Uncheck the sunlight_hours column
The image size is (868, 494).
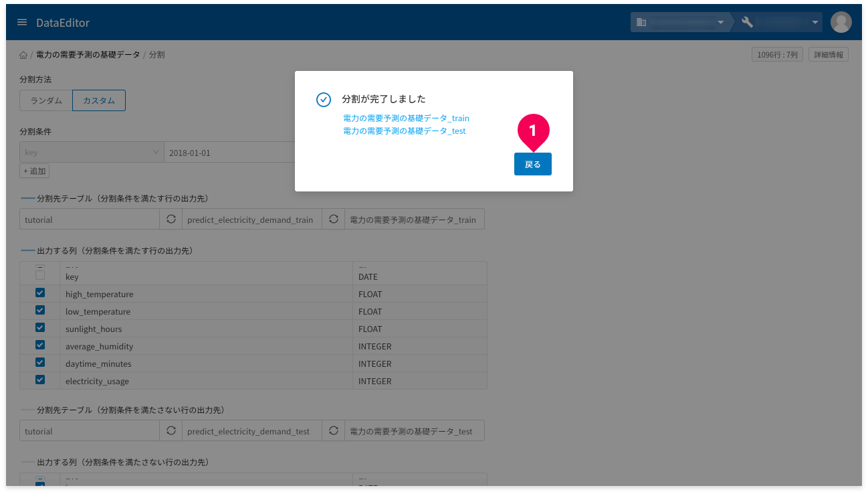click(x=40, y=328)
